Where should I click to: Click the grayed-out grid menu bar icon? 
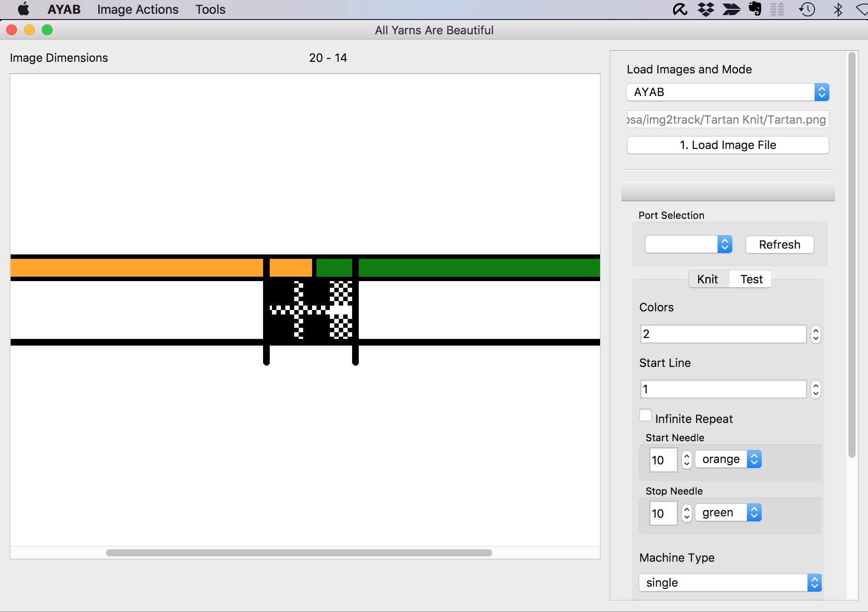777,9
